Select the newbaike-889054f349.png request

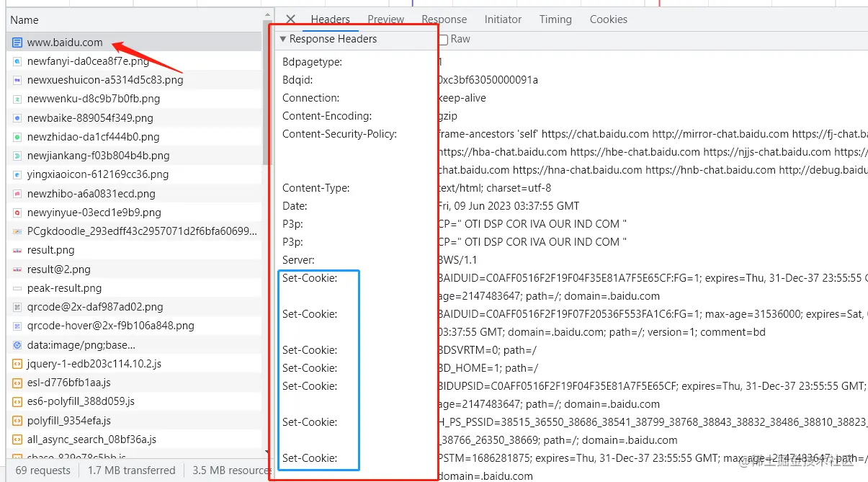(x=134, y=118)
